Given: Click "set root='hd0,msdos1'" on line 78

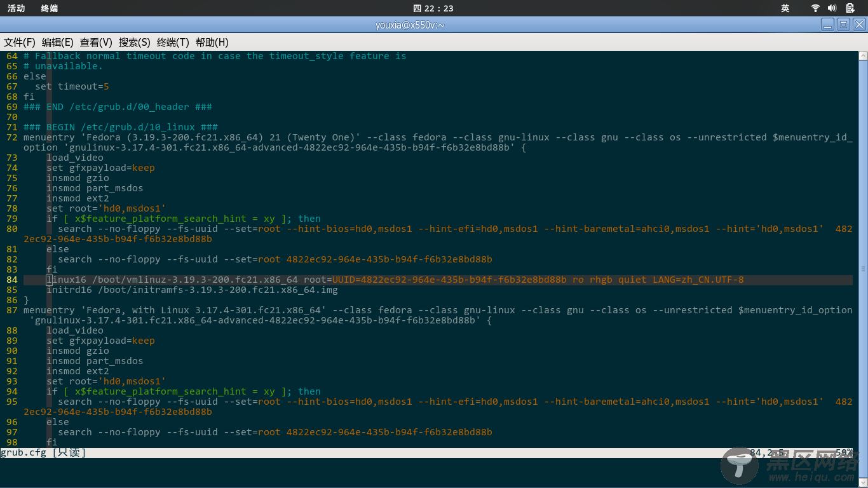Looking at the screenshot, I should point(106,208).
